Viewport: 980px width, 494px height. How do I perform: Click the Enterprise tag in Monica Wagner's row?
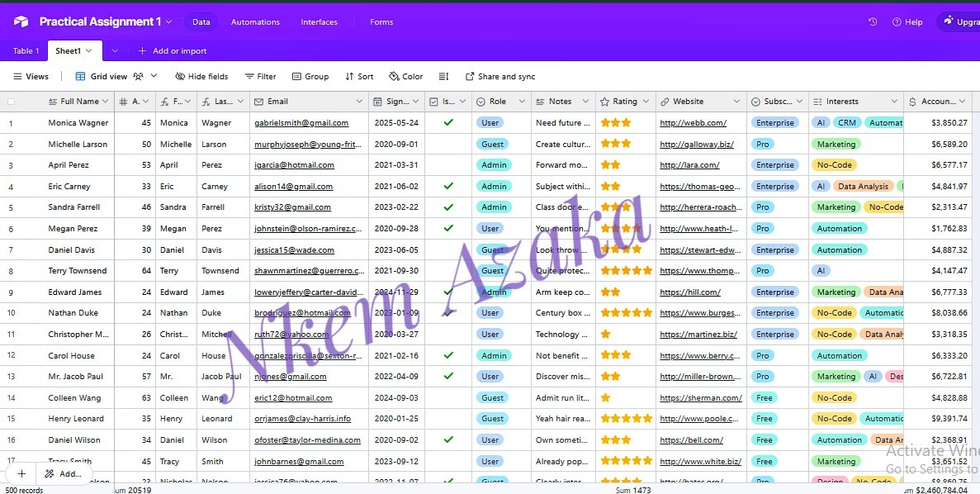tap(775, 122)
